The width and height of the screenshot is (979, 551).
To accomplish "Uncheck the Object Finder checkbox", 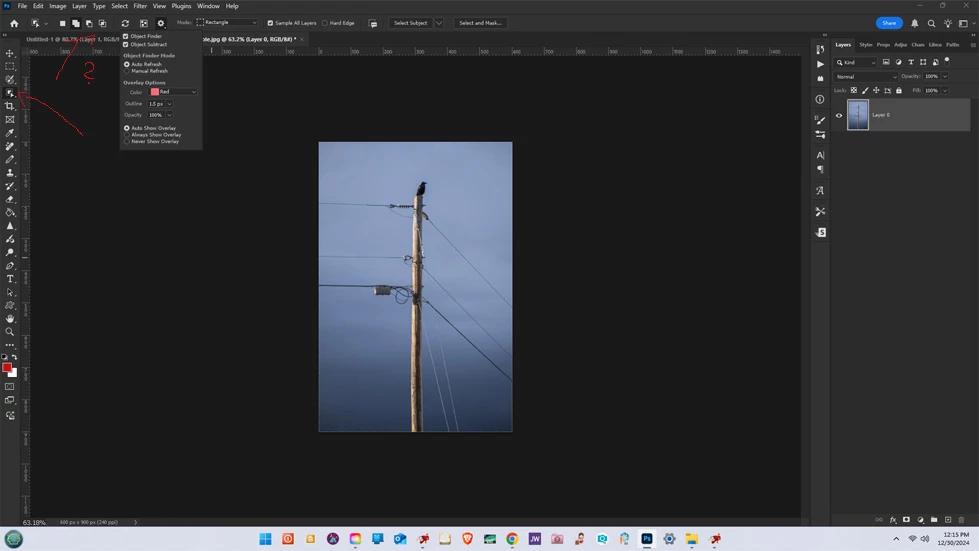I will 126,36.
